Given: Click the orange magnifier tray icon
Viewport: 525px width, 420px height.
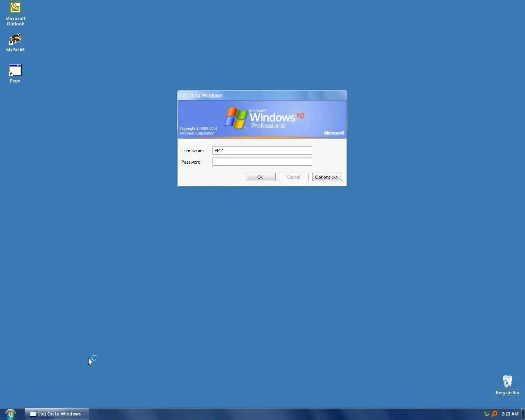Looking at the screenshot, I should pyautogui.click(x=494, y=414).
